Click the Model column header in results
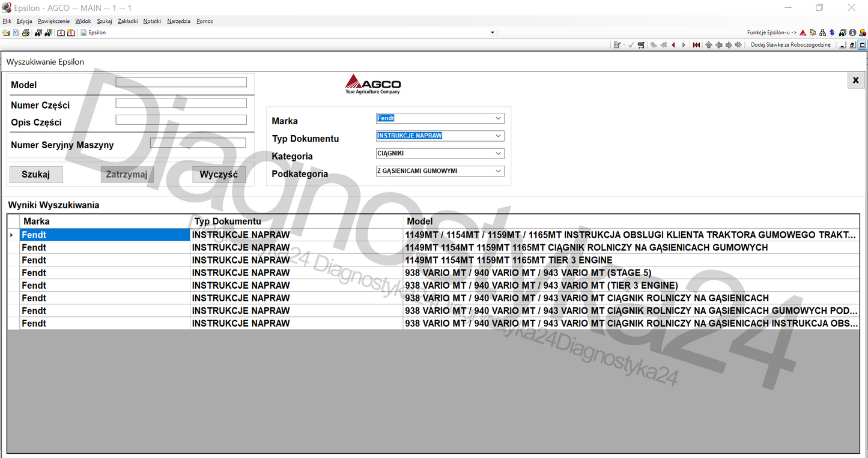868x458 pixels. (x=631, y=221)
